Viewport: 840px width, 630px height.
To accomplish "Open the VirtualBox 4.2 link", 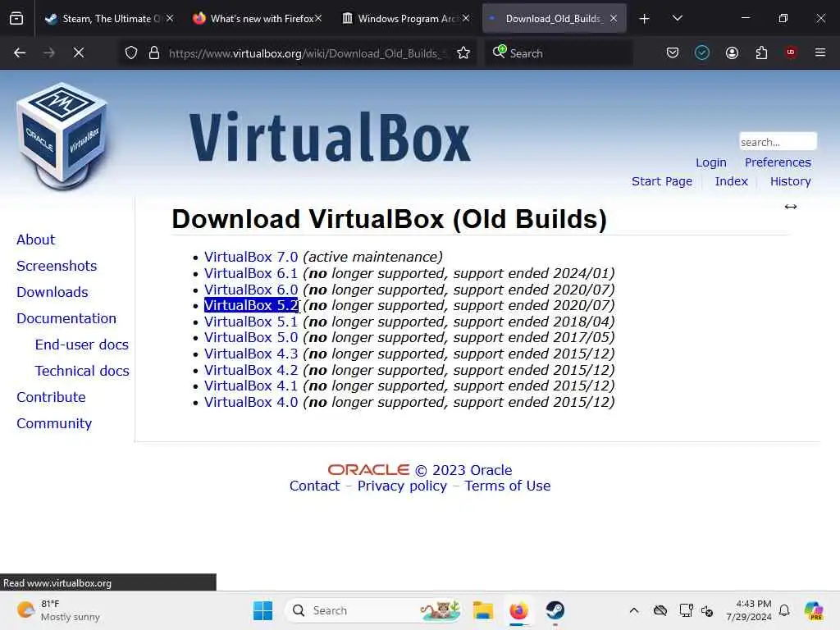I will tap(251, 370).
